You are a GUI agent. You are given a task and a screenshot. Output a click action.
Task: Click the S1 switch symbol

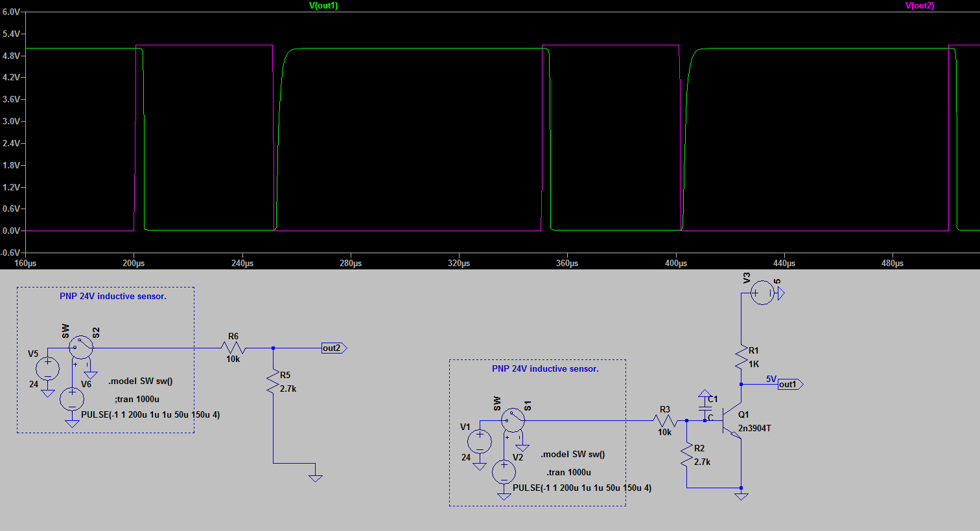[513, 420]
